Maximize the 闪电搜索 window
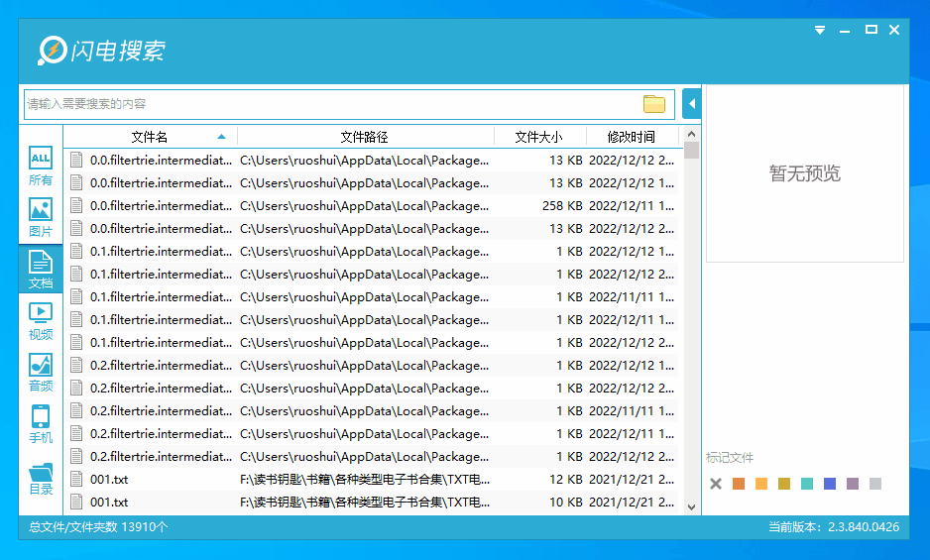The width and height of the screenshot is (930, 560). tap(871, 30)
